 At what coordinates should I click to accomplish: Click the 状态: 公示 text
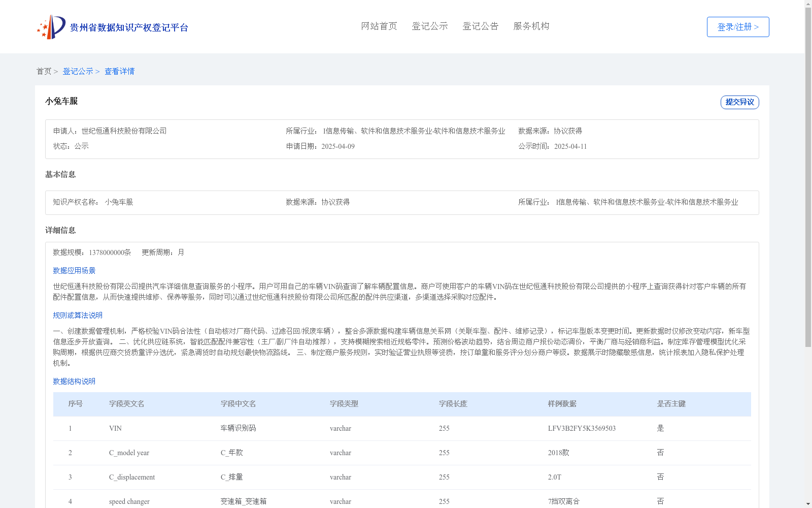click(x=71, y=146)
